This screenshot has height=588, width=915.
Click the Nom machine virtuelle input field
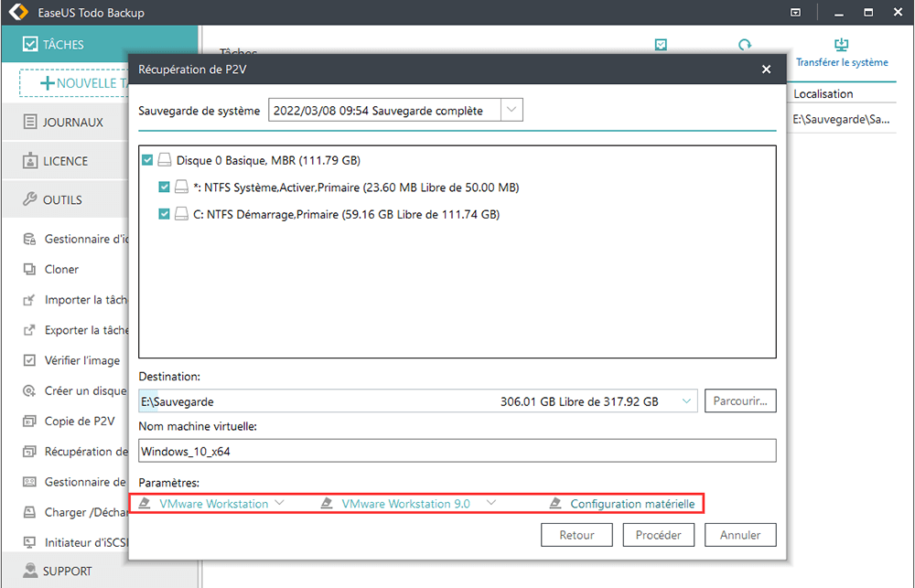[x=457, y=451]
